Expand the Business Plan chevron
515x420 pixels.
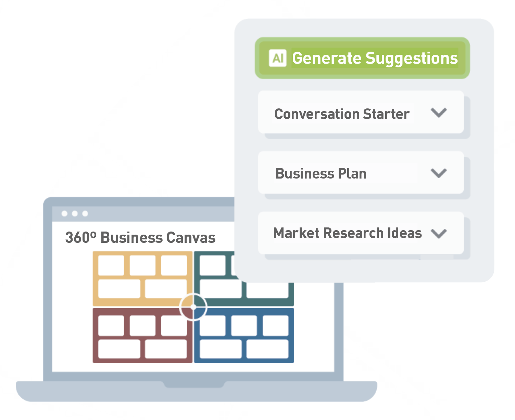coord(439,173)
